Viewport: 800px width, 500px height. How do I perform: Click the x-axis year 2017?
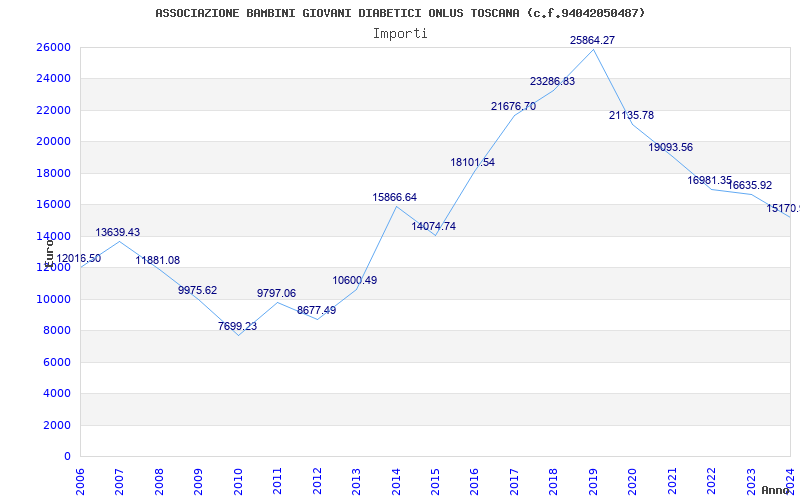(514, 481)
